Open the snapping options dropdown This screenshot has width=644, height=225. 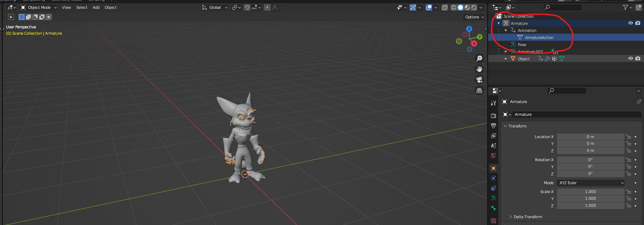point(256,7)
